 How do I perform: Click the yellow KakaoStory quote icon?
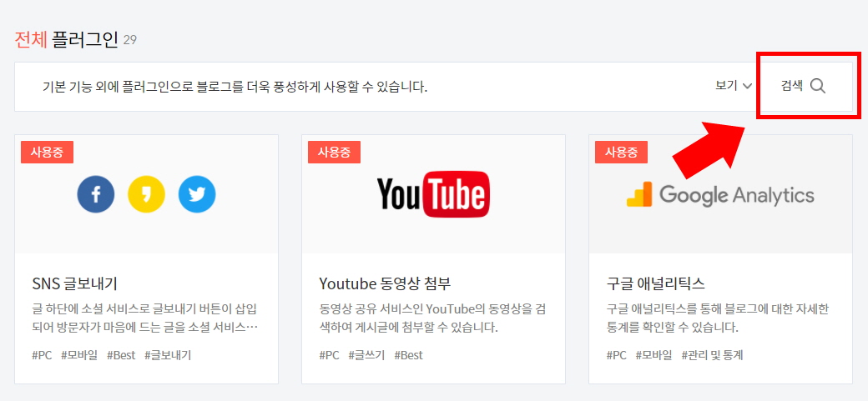point(146,195)
